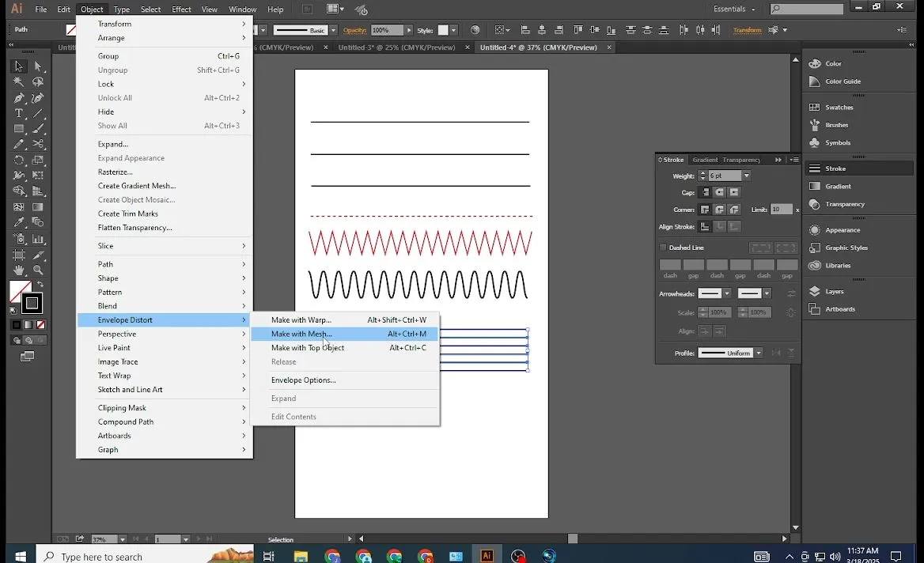Select the Direct Selection tool
Image resolution: width=924 pixels, height=563 pixels.
click(38, 66)
